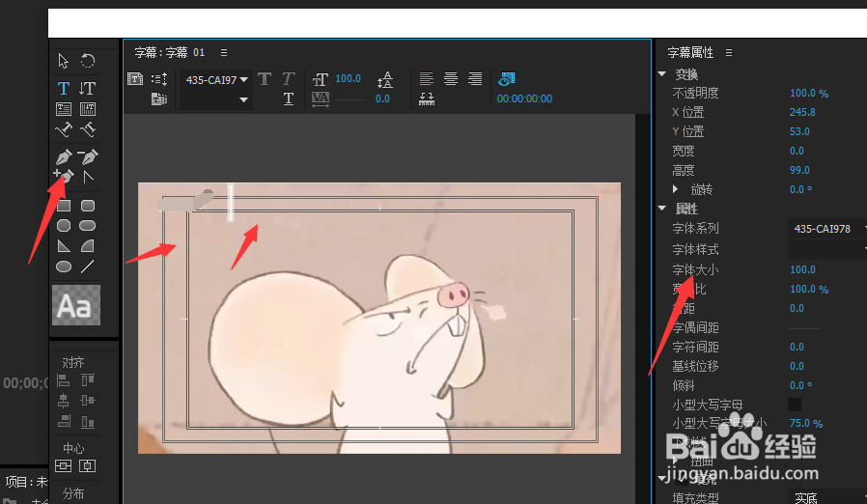The image size is (867, 504).
Task: Collapse the 变换 section
Action: point(662,73)
